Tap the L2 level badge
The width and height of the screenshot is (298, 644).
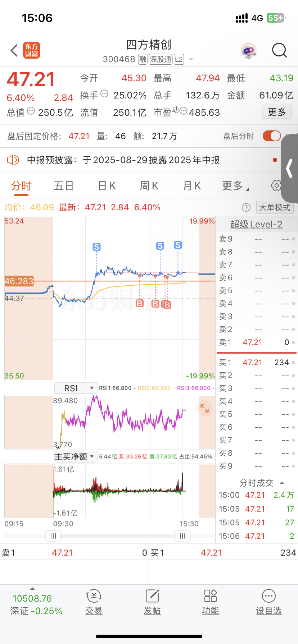click(179, 59)
